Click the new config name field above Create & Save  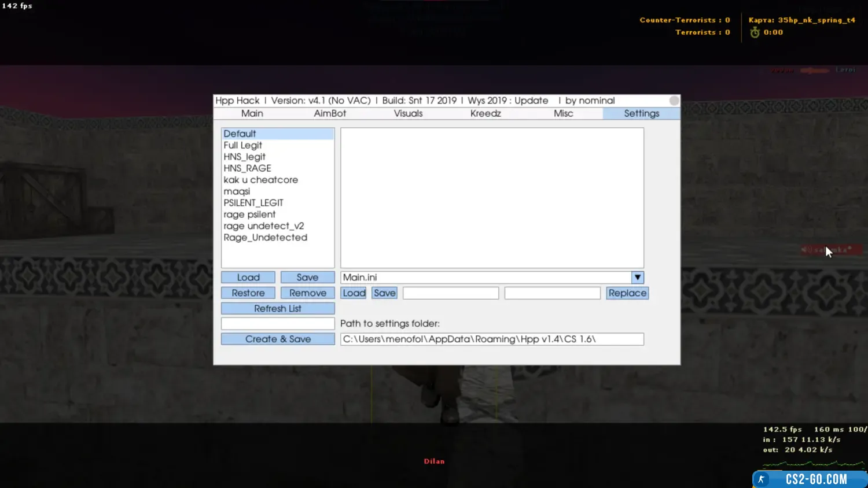[278, 324]
